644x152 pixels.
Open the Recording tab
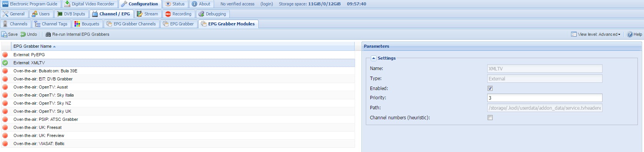pyautogui.click(x=178, y=14)
